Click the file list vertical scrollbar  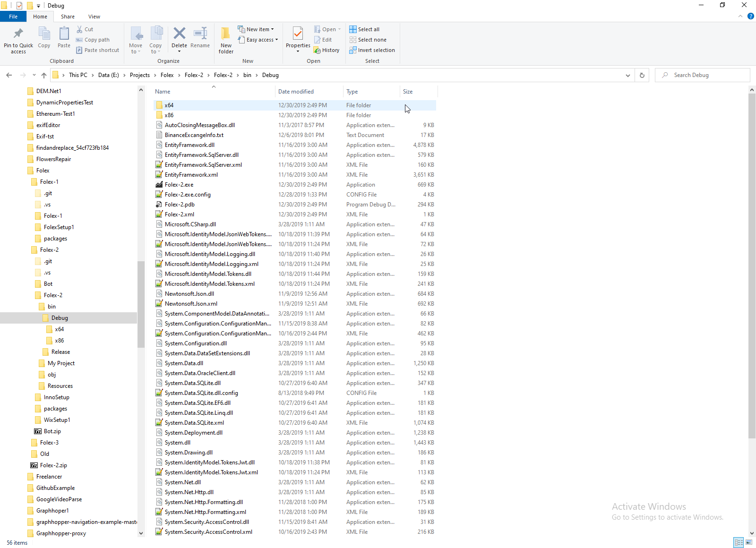(752, 266)
